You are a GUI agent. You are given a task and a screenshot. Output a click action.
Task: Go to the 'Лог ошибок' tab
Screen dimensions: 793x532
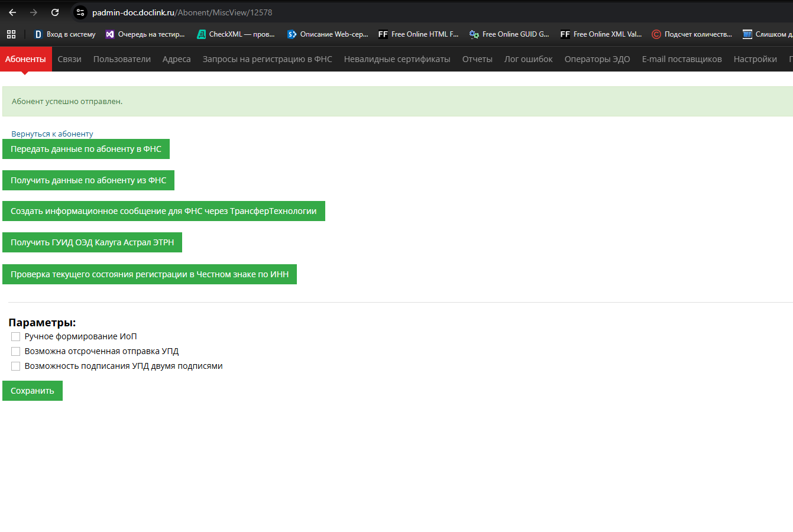point(529,59)
